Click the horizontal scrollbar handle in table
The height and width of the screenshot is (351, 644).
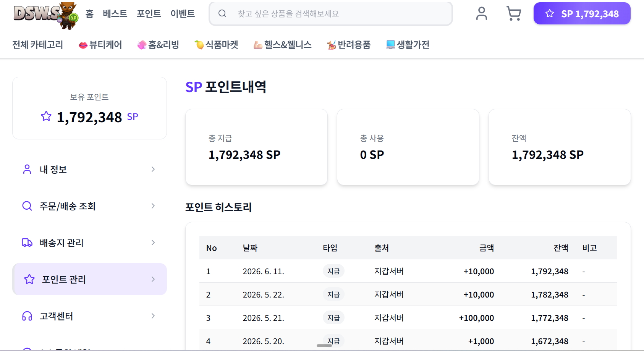coord(324,346)
